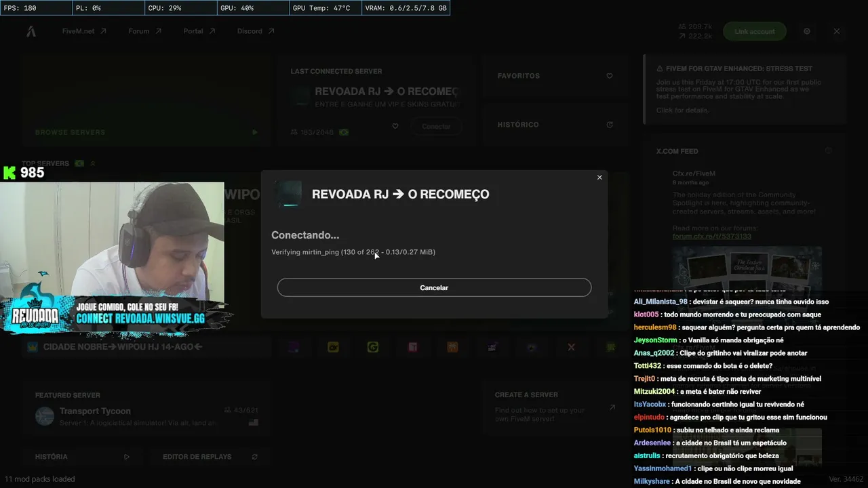Click chat username herculesm98

655,327
